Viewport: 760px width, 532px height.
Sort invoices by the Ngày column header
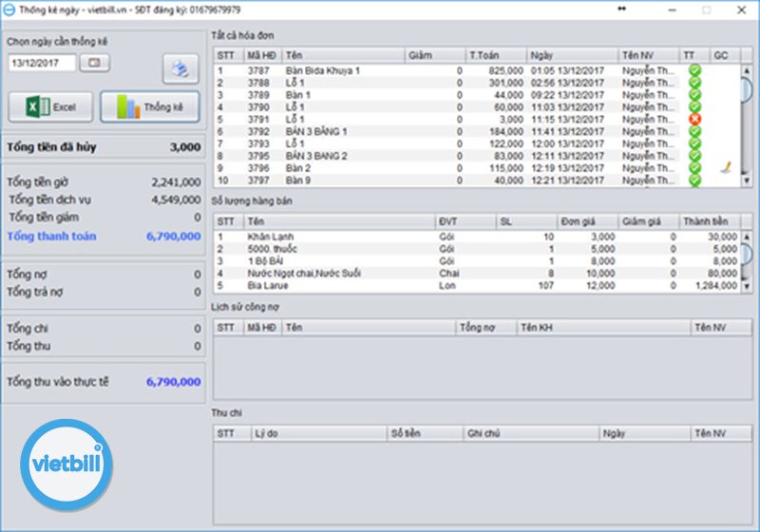[572, 56]
